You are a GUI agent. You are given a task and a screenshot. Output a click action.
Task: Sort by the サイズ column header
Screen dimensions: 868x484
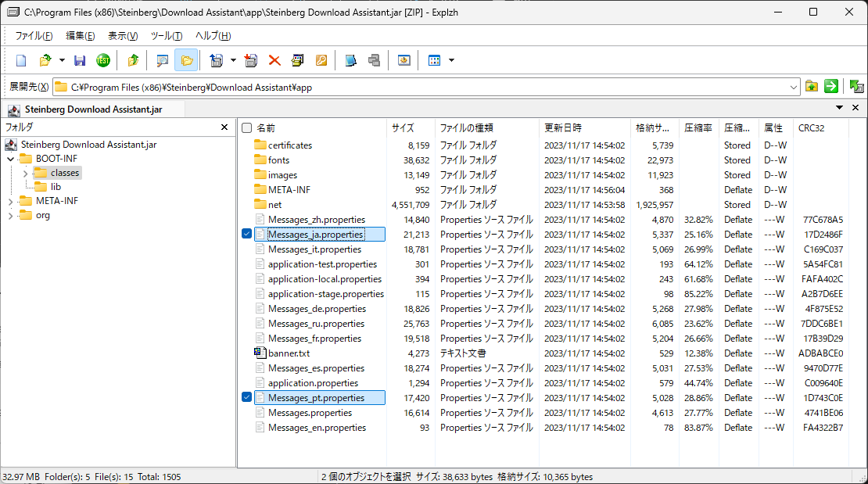coord(411,128)
